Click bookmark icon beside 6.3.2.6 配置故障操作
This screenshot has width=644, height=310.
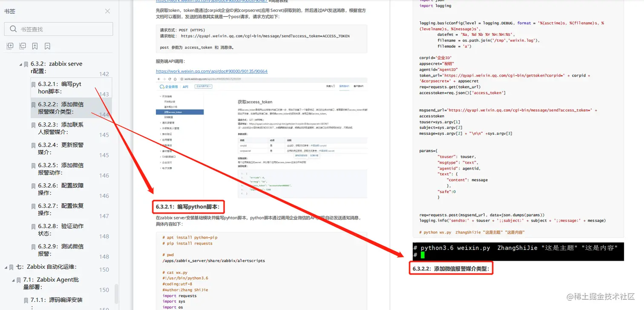(x=33, y=186)
